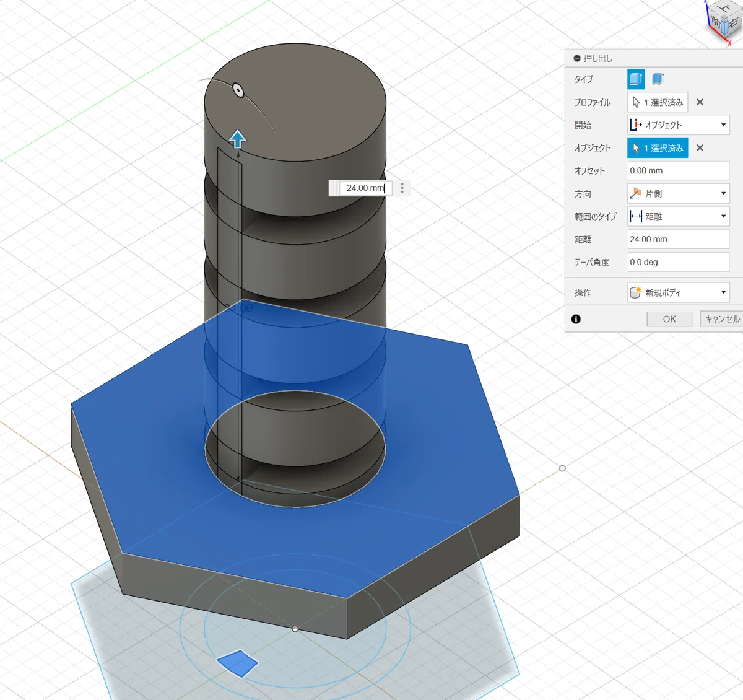Click the キャンセル button

coord(722,319)
